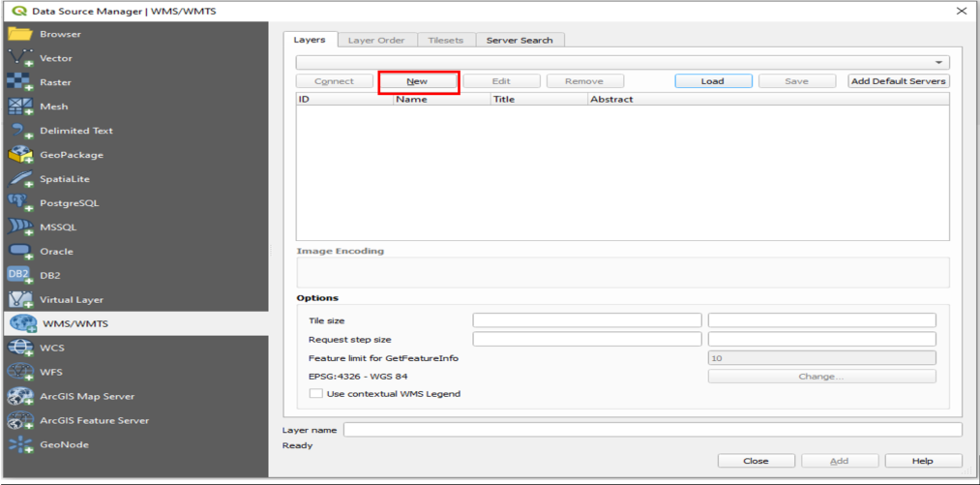Viewport: 980px width, 485px height.
Task: Click the WFS globe icon
Action: [x=19, y=373]
